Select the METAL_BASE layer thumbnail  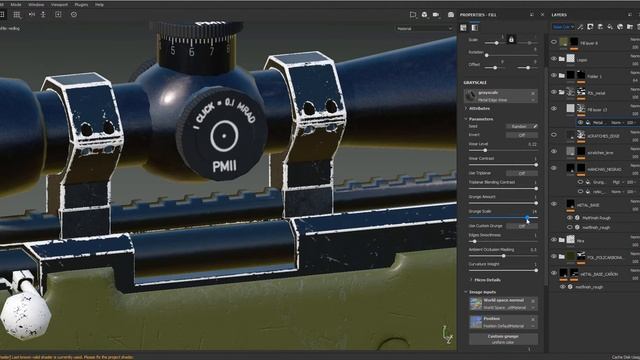(x=571, y=204)
